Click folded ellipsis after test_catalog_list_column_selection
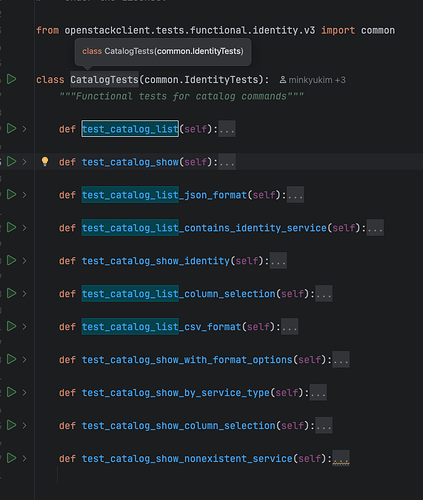 coord(324,294)
